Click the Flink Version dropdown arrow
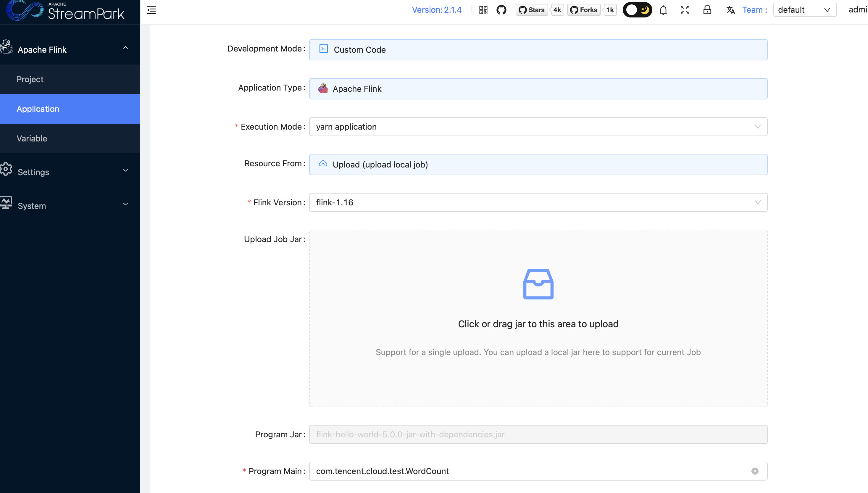Screen dimensions: 868x493 coord(758,202)
